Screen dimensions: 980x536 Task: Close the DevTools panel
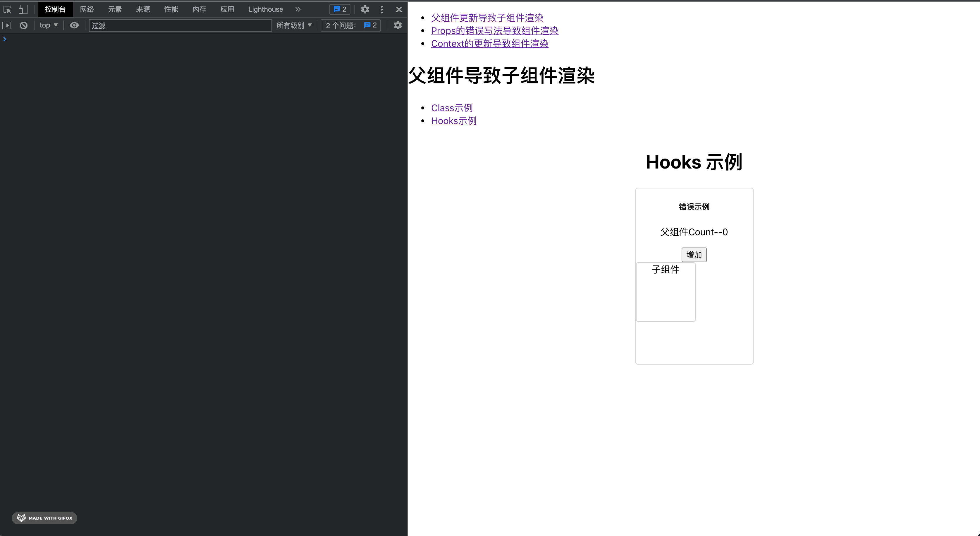coord(399,10)
